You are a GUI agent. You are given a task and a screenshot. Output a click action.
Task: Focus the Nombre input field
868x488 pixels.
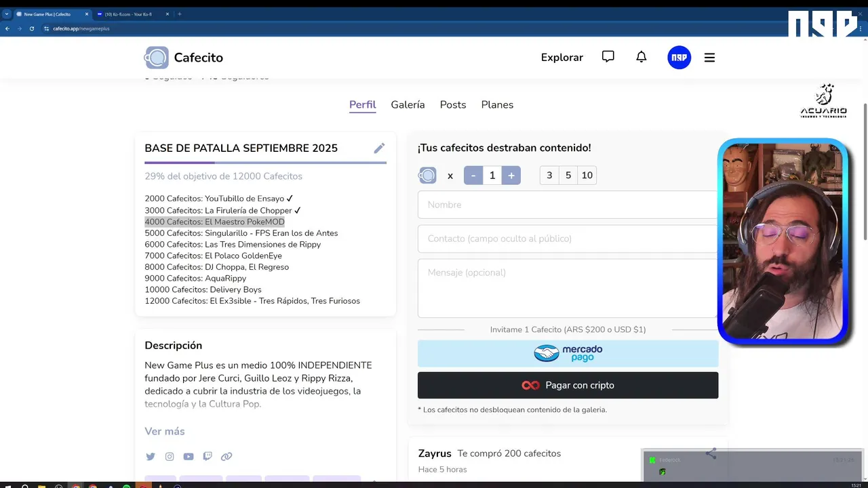click(x=568, y=205)
